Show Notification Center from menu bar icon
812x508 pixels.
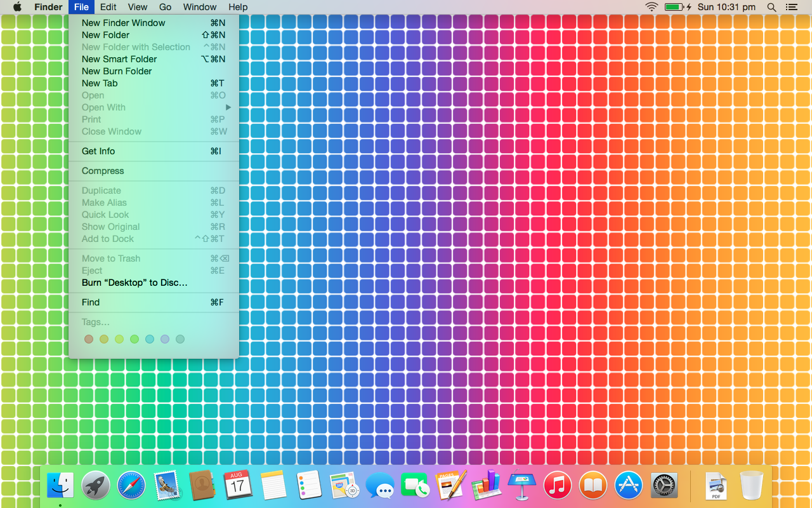click(x=791, y=7)
